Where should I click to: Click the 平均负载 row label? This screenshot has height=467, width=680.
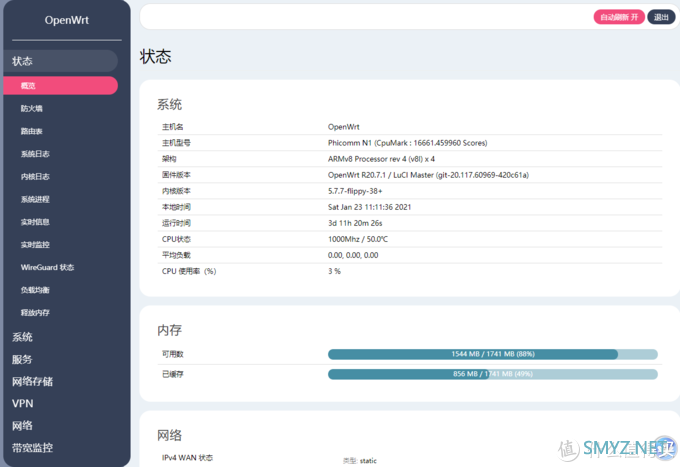coord(176,255)
